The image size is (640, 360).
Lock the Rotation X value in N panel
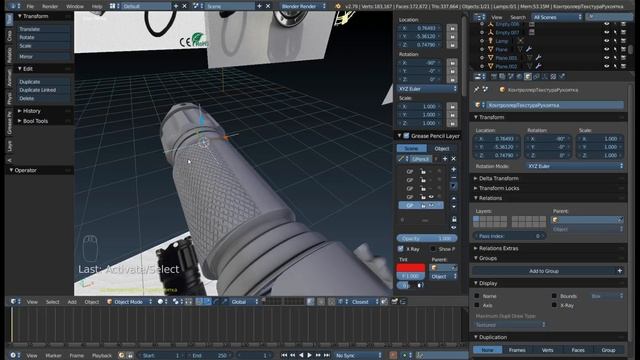point(452,63)
